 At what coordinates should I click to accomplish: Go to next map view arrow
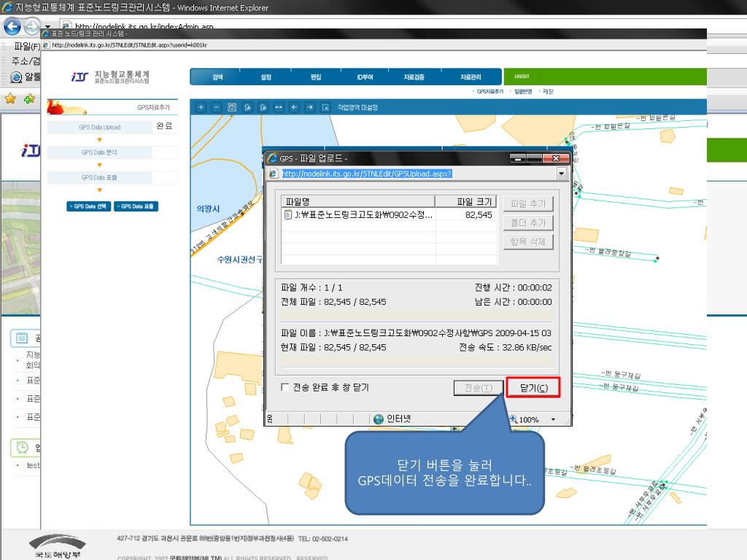pyautogui.click(x=309, y=107)
